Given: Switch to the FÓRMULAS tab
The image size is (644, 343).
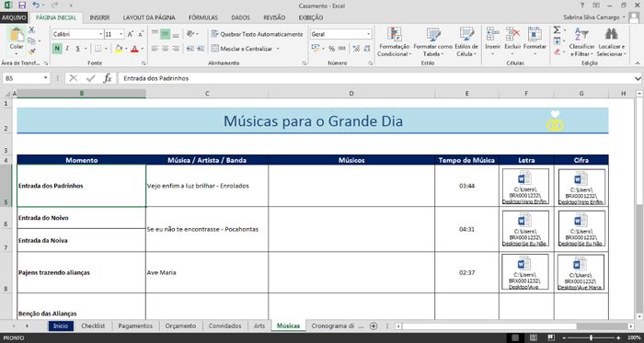Looking at the screenshot, I should point(203,17).
